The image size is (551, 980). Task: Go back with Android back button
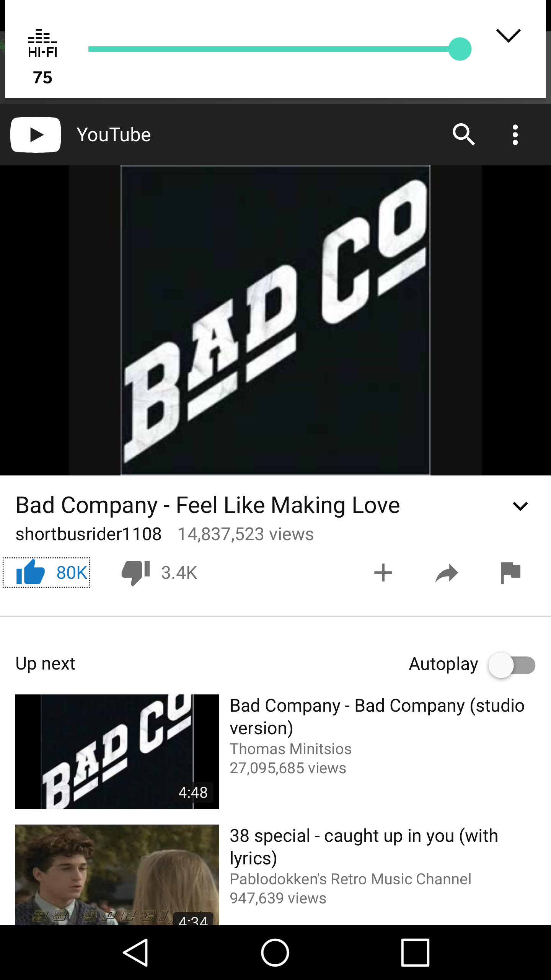(x=135, y=952)
